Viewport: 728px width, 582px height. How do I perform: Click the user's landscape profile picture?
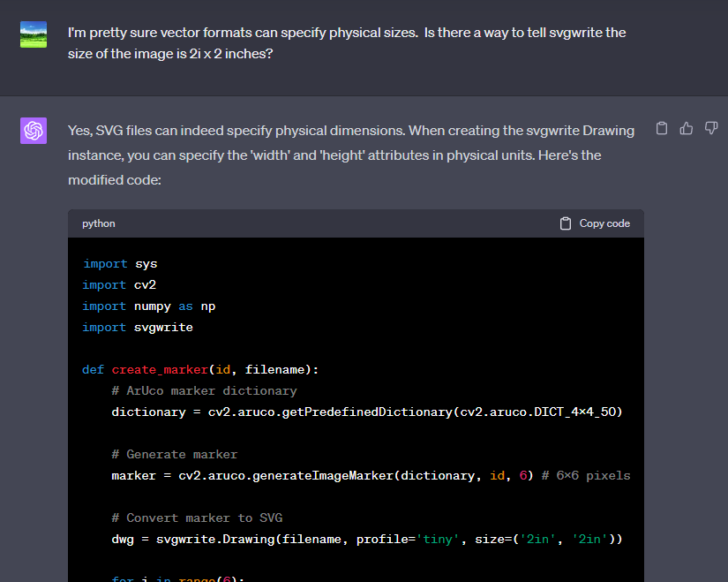(x=34, y=35)
